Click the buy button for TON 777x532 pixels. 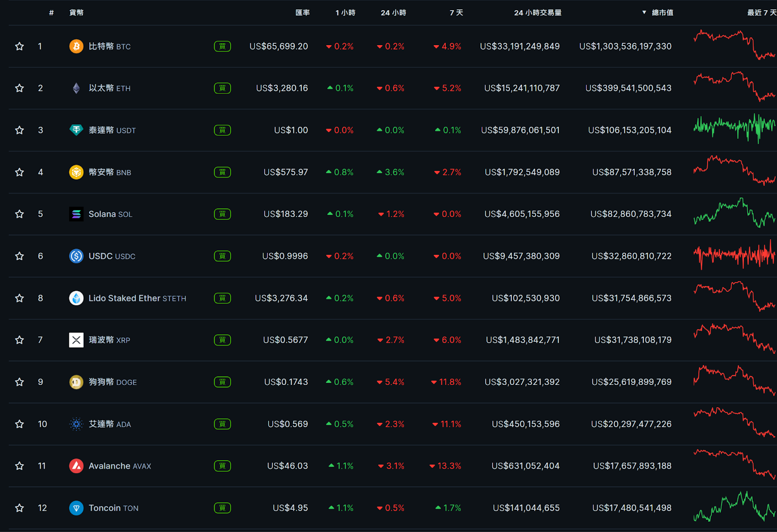[x=222, y=508]
